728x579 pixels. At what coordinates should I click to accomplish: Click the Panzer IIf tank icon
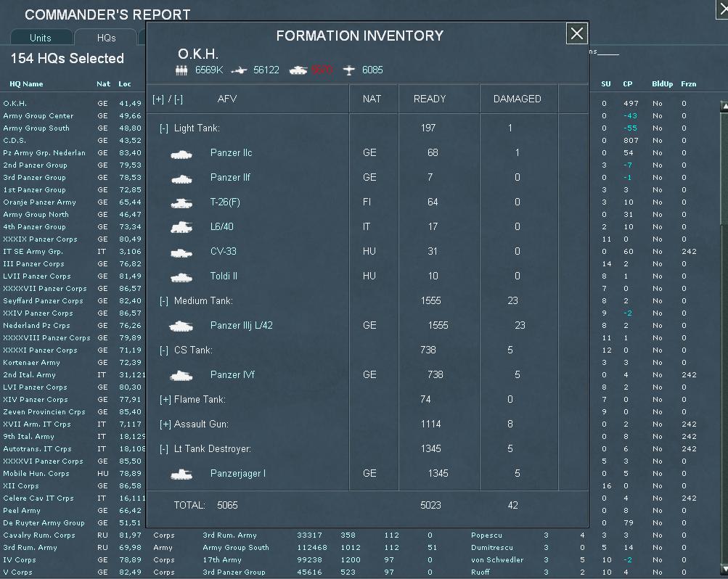[x=181, y=179]
